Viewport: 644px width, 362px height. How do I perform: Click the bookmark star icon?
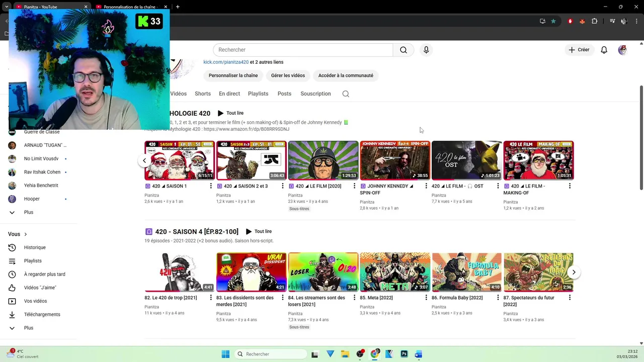click(553, 21)
